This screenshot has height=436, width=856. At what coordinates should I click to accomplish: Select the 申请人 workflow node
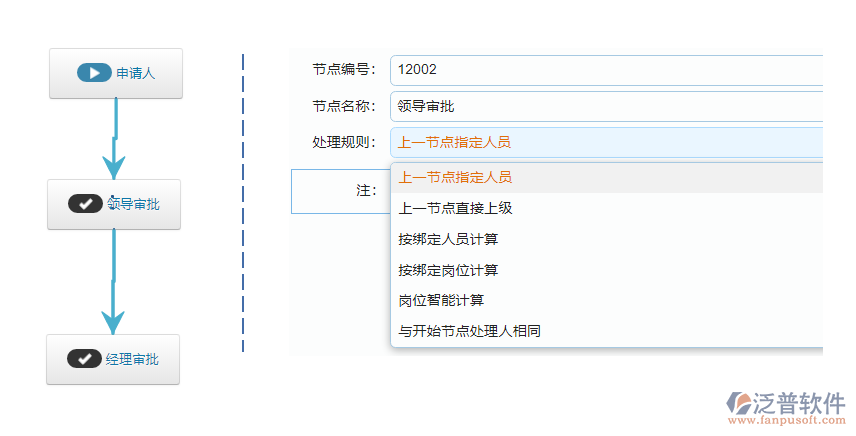116,73
